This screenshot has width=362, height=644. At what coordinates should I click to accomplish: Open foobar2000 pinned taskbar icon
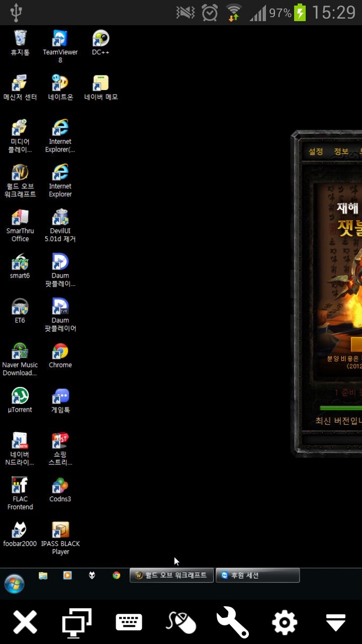pos(92,575)
